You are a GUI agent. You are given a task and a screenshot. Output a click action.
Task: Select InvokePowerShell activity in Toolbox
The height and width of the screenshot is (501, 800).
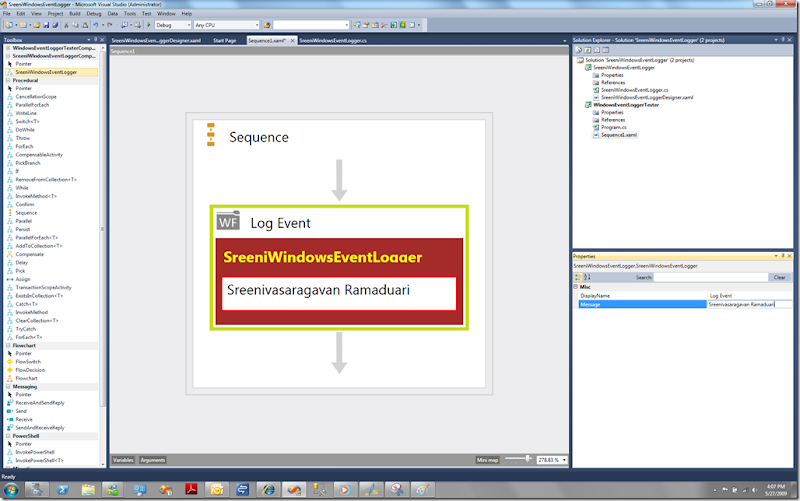tap(35, 453)
